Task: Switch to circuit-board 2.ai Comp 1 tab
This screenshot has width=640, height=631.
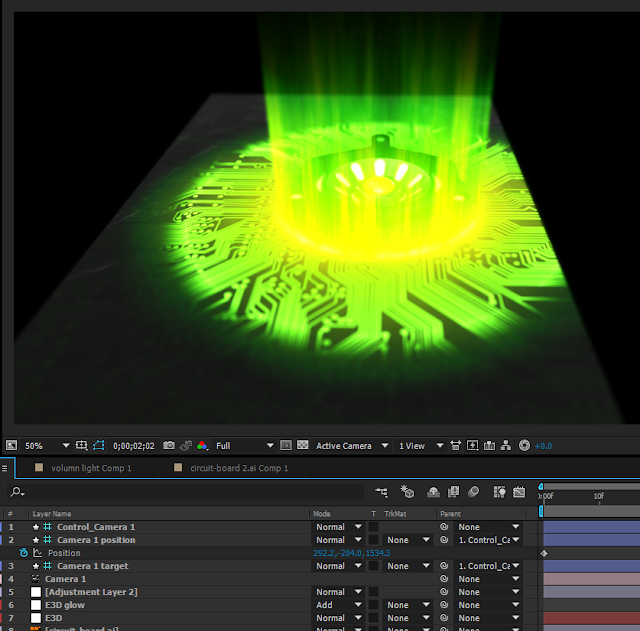Action: coord(239,468)
